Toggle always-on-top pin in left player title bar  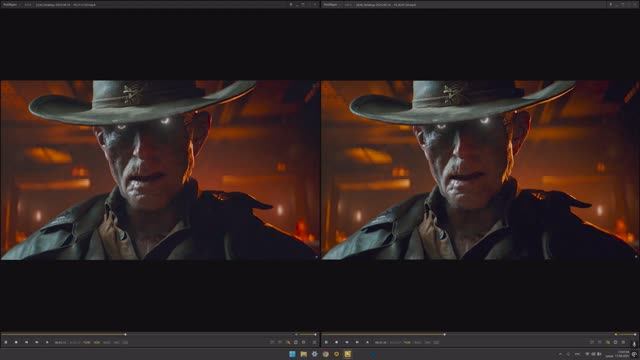coord(291,4)
